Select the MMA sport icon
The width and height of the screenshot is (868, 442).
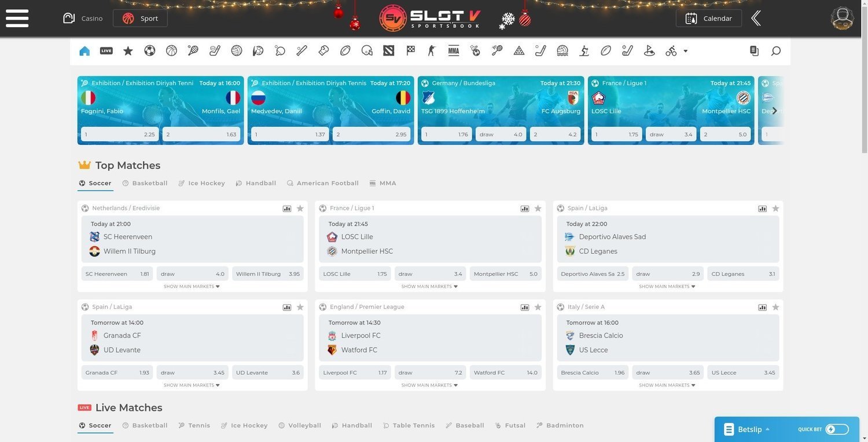(x=454, y=51)
